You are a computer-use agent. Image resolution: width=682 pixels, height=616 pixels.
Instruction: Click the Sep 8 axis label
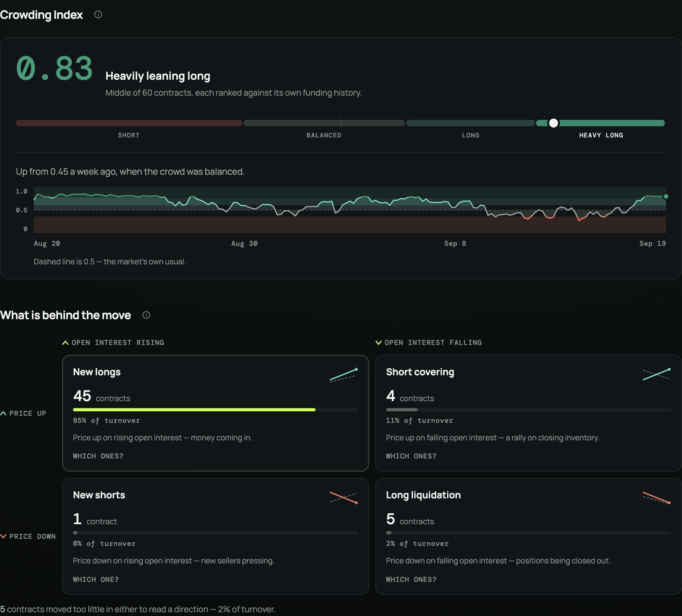(455, 243)
